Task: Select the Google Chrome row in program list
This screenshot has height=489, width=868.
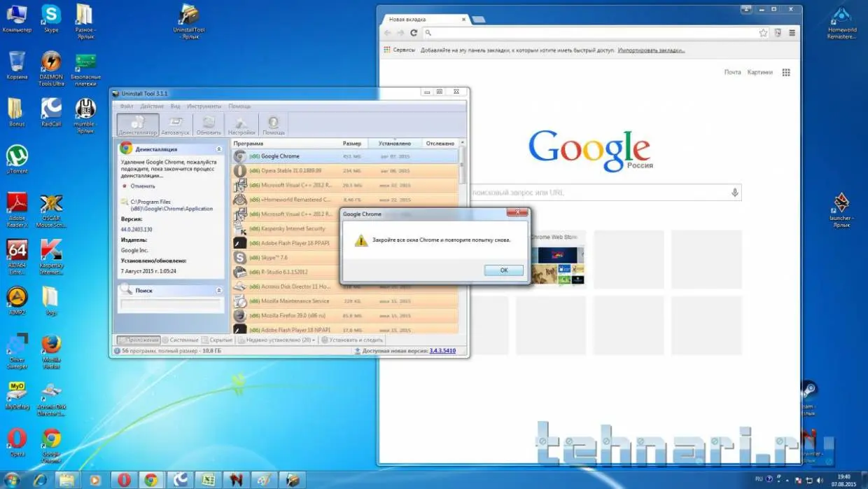Action: coord(345,156)
